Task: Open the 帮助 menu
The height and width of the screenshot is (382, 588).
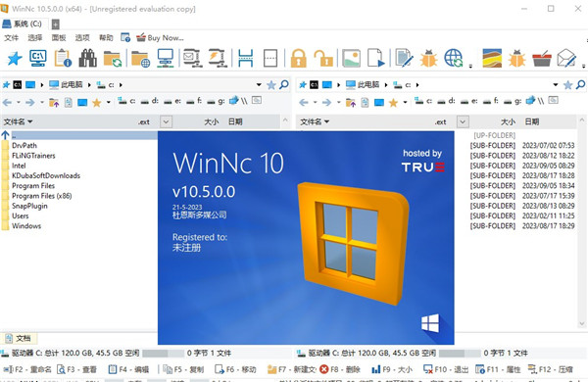Action: [106, 37]
